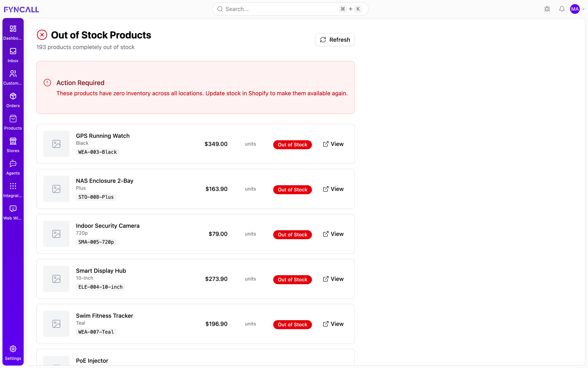Click SKU WEA-003-Black
588x368 pixels.
tap(97, 152)
